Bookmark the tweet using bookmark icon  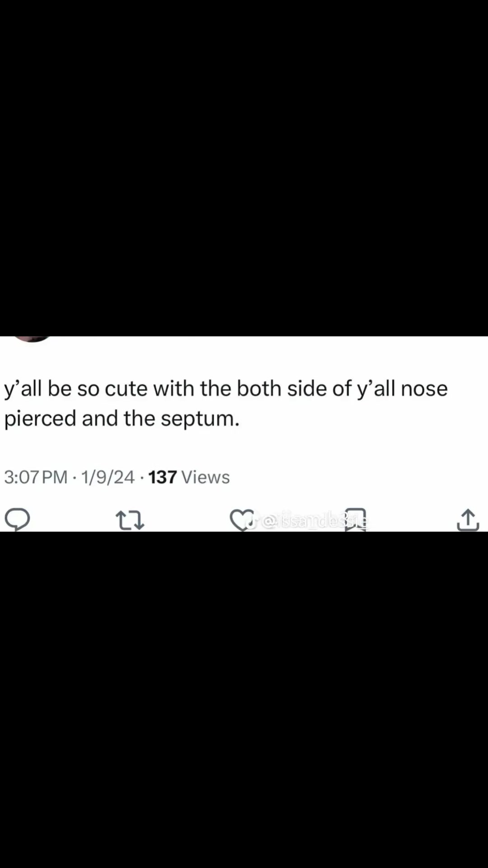point(355,520)
